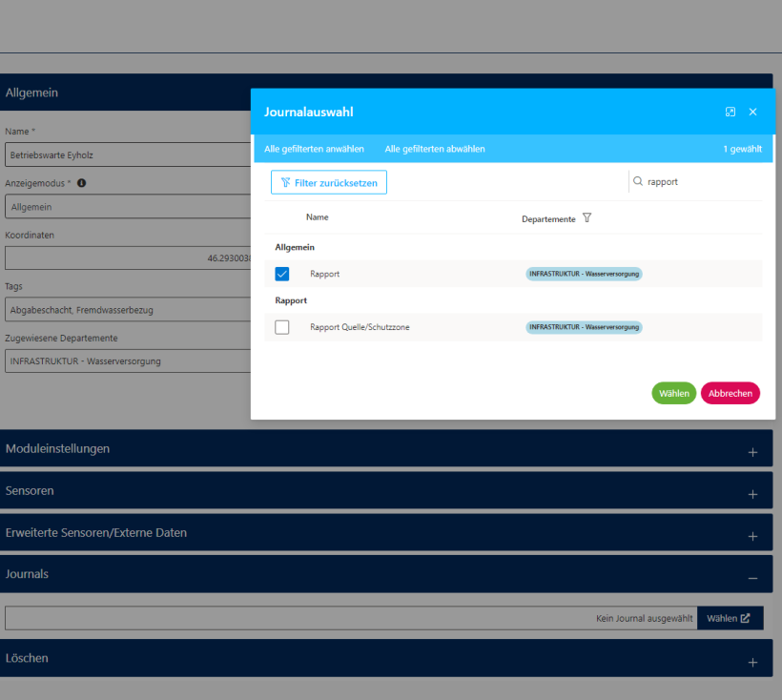Check the Rapport Quelle/Schutzzone checkbox
782x700 pixels.
282,327
